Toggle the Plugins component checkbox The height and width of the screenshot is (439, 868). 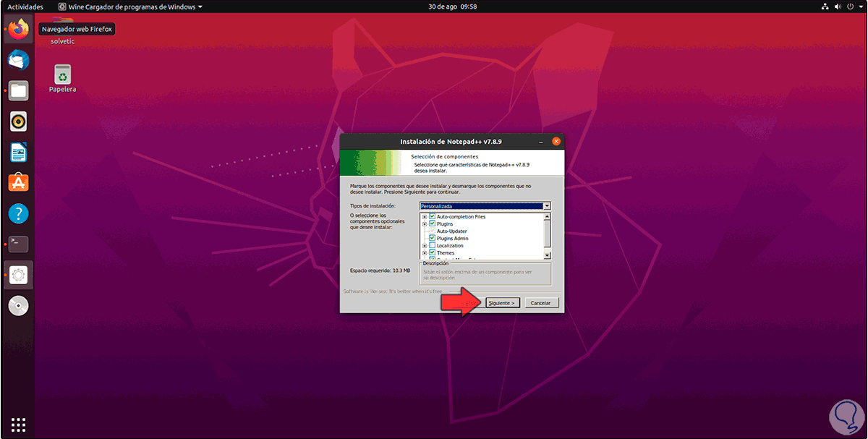[x=433, y=223]
